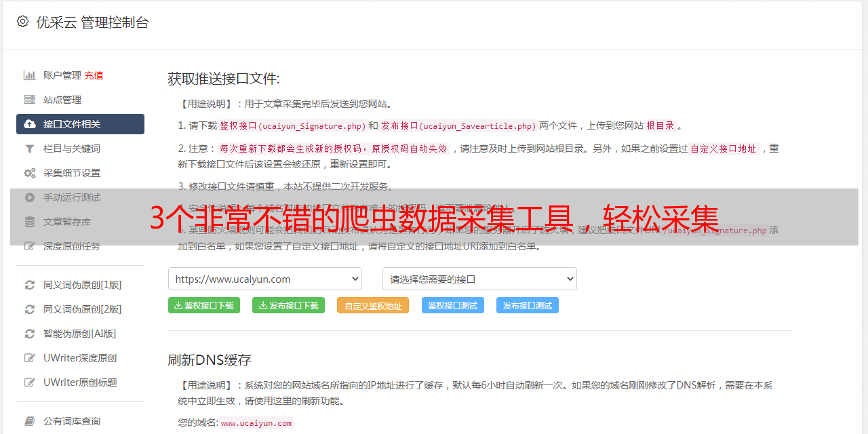Click the cloud upload icon for 接口文件相关
The height and width of the screenshot is (434, 868).
30,124
